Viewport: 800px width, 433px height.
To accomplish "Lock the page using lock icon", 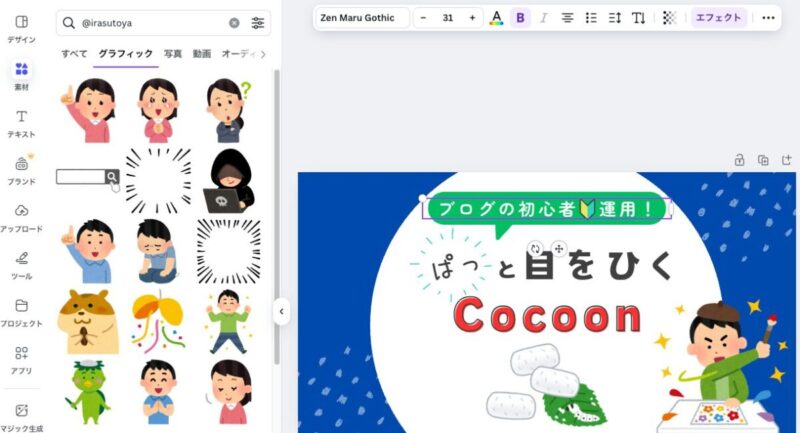I will (x=739, y=160).
